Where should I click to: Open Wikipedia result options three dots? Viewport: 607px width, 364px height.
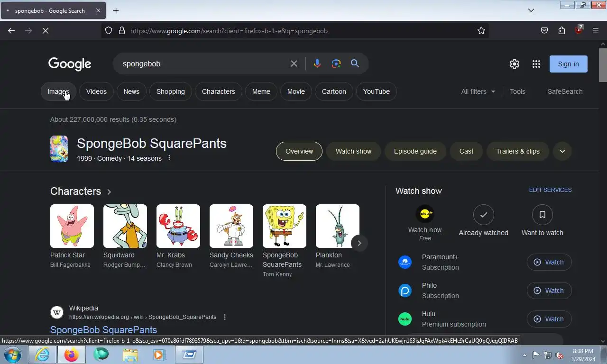[225, 317]
